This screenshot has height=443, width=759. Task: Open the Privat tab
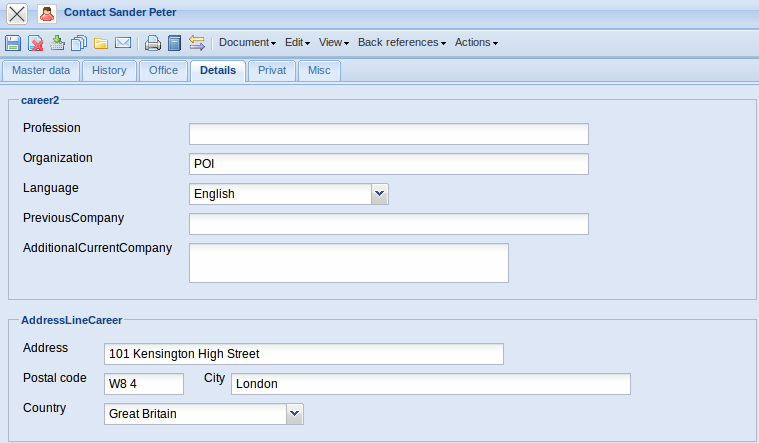pyautogui.click(x=272, y=71)
